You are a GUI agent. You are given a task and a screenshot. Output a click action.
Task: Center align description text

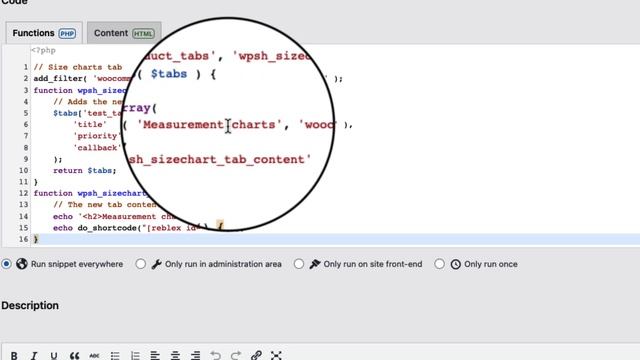(175, 356)
